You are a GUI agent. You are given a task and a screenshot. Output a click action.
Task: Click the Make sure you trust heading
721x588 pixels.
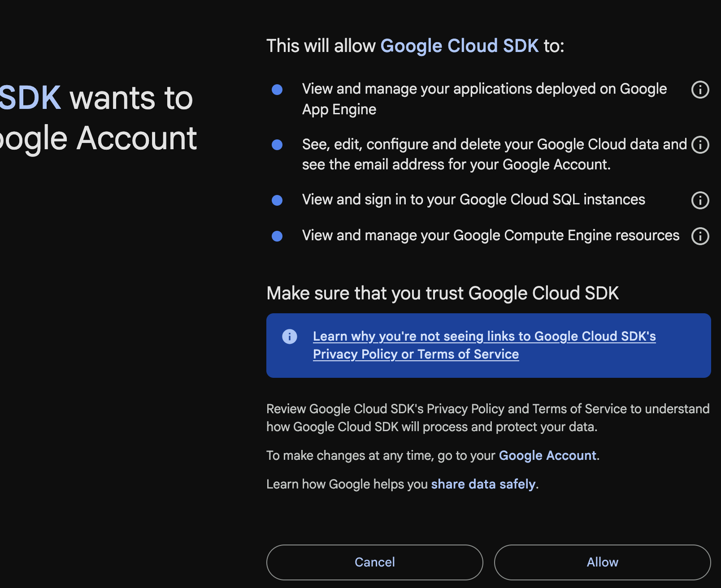pos(443,293)
